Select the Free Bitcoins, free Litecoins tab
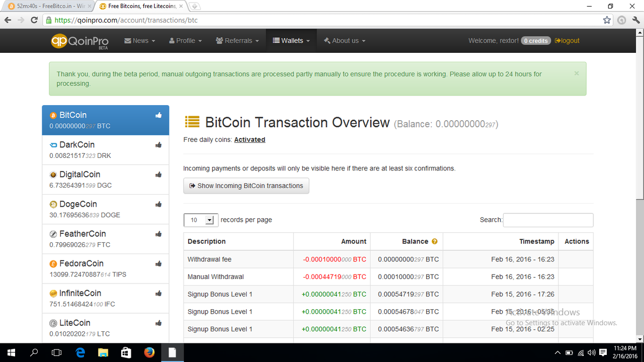 pos(141,6)
